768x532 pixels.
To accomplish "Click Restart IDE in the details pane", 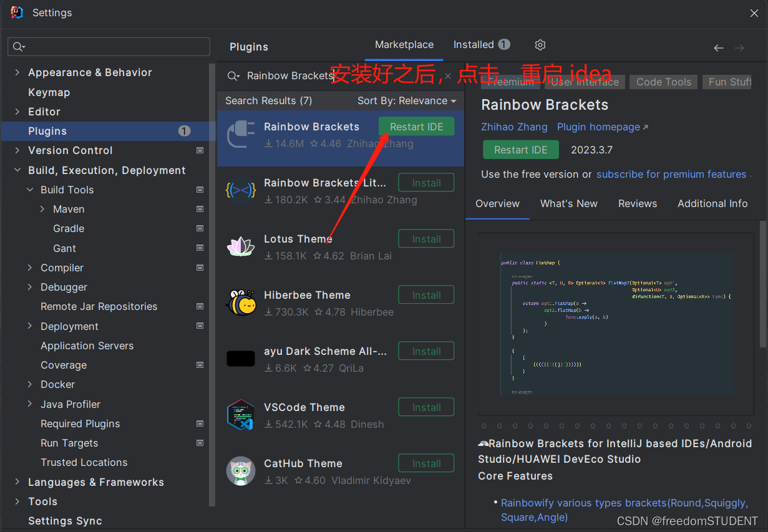I will click(x=521, y=150).
